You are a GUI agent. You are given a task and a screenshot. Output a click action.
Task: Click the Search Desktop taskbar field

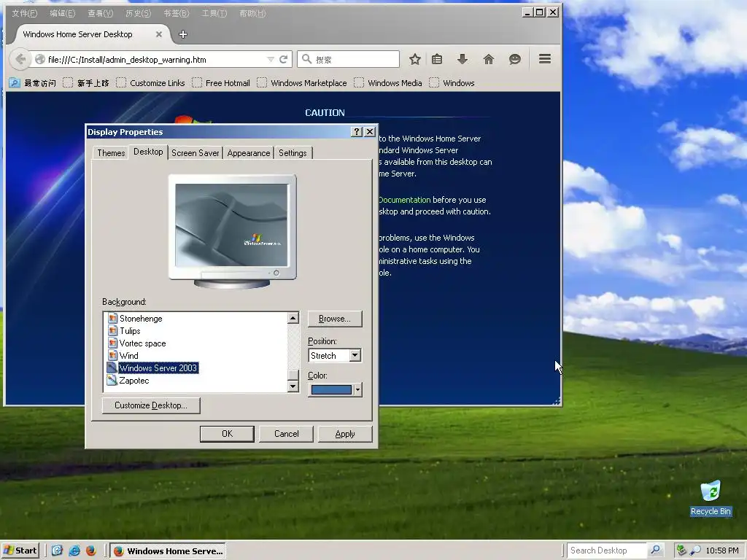coord(607,550)
